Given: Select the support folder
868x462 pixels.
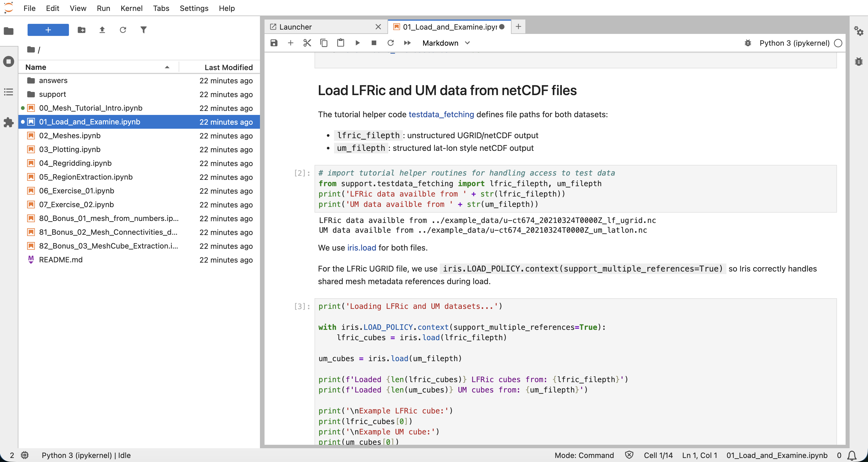Looking at the screenshot, I should pos(139,94).
